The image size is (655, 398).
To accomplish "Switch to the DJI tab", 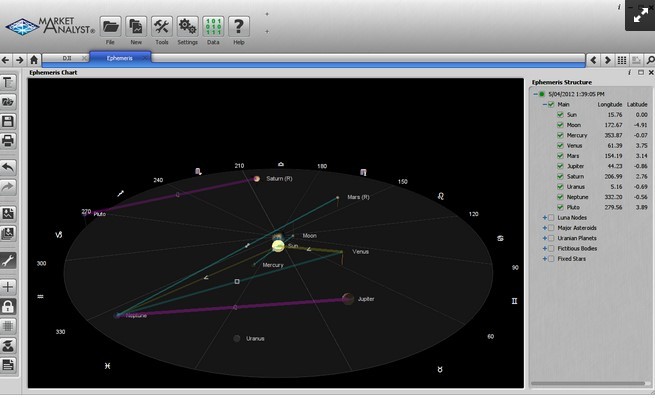I will click(x=67, y=58).
